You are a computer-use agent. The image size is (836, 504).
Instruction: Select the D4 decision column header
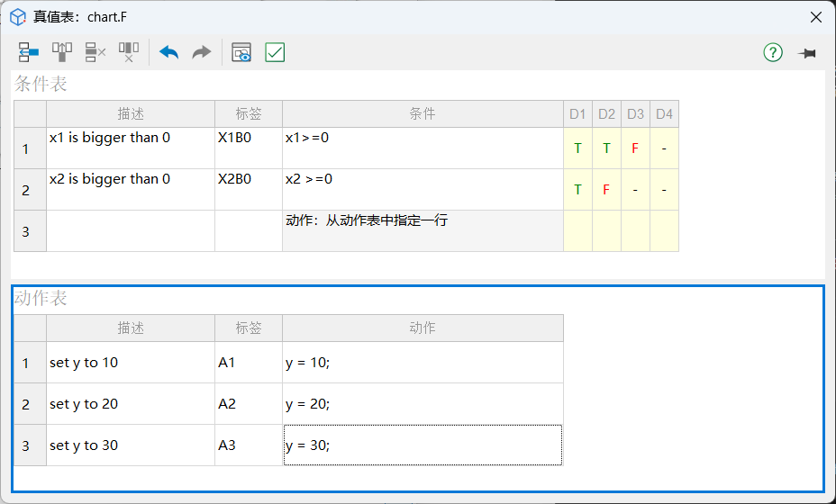click(664, 114)
